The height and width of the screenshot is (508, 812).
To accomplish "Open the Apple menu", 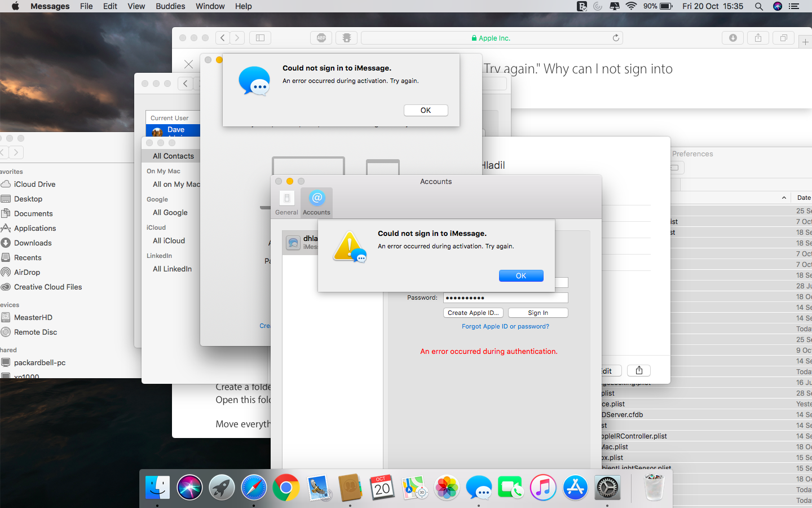I will pos(15,6).
